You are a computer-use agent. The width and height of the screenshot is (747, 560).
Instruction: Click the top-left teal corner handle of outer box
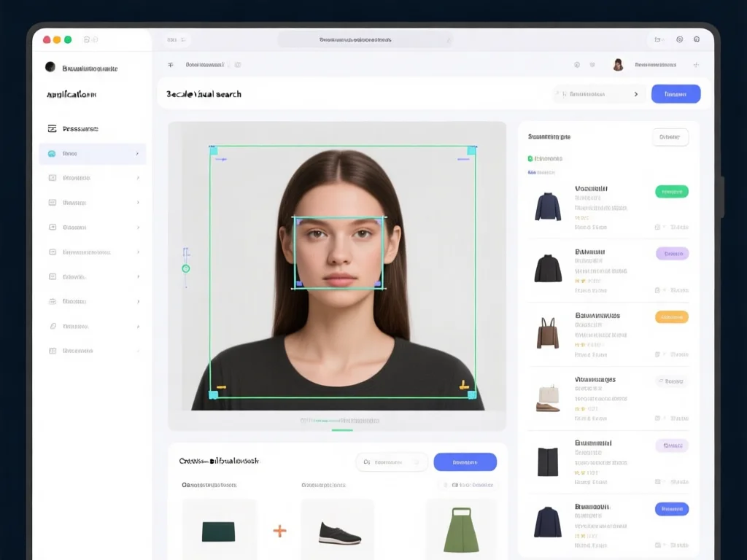coord(214,150)
